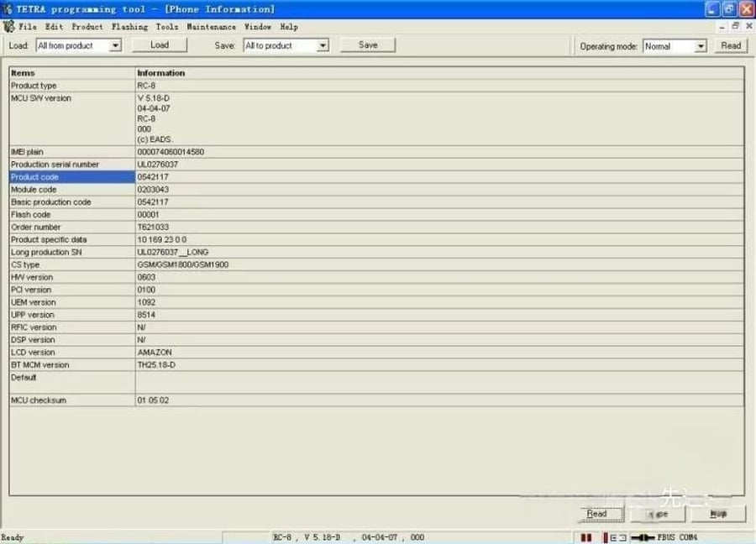
Task: Click the LCD version value 'AMAZON'
Action: pos(155,353)
